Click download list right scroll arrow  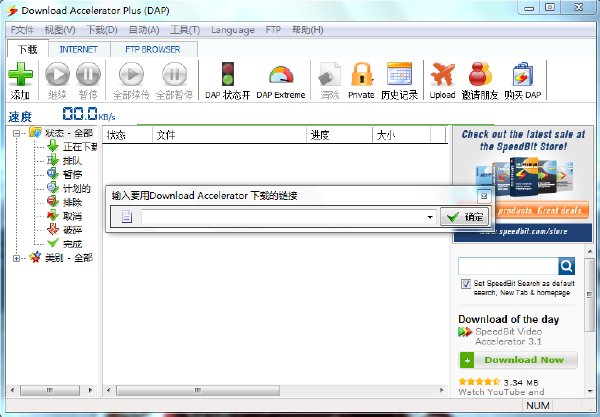pos(442,390)
